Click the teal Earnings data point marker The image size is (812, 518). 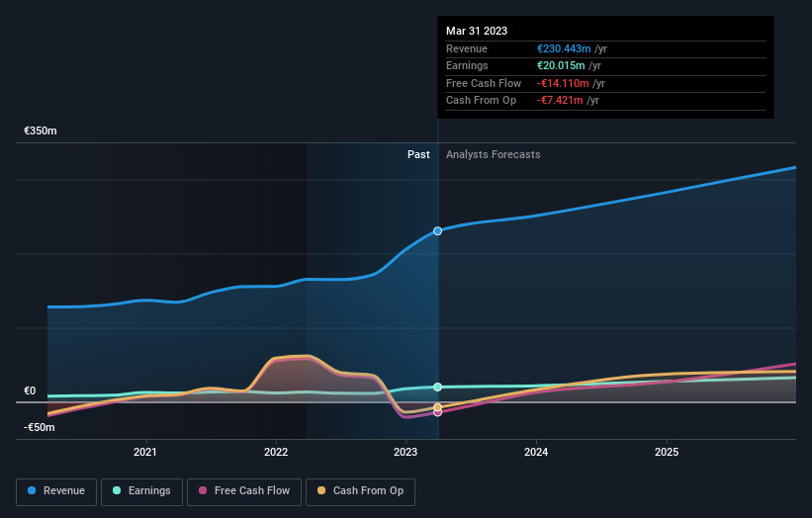click(437, 388)
